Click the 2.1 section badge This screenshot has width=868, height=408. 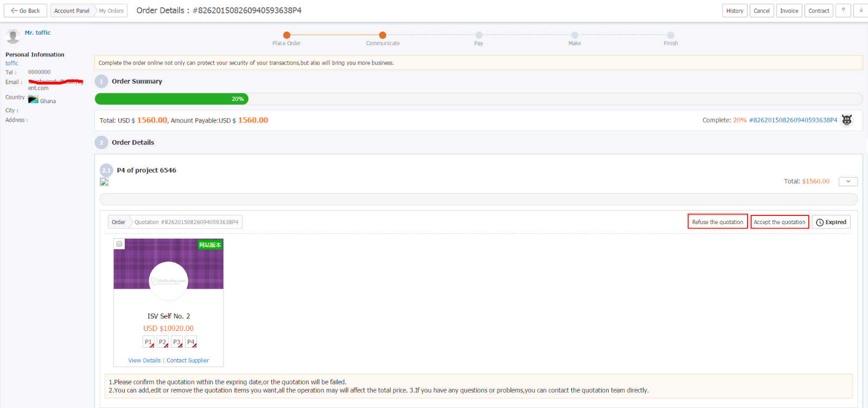point(106,170)
